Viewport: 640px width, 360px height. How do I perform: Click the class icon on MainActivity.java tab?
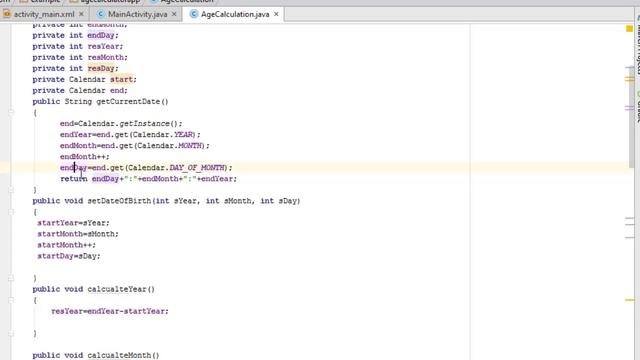(100, 14)
